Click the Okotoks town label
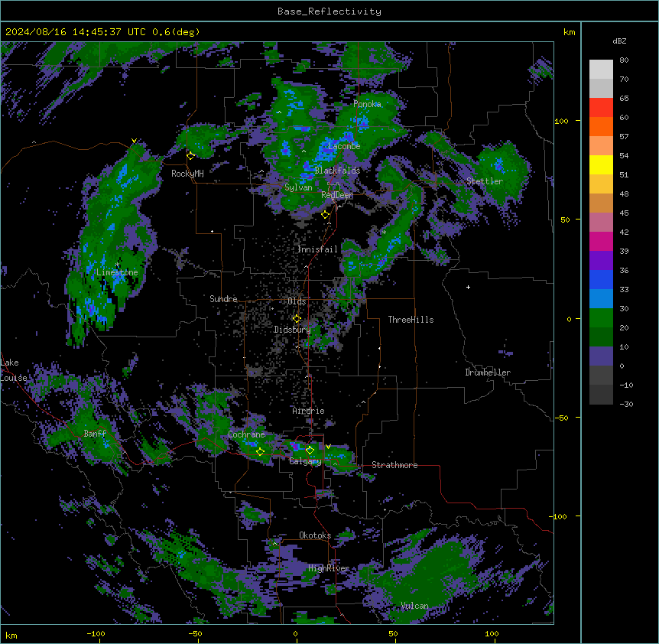 (x=315, y=535)
